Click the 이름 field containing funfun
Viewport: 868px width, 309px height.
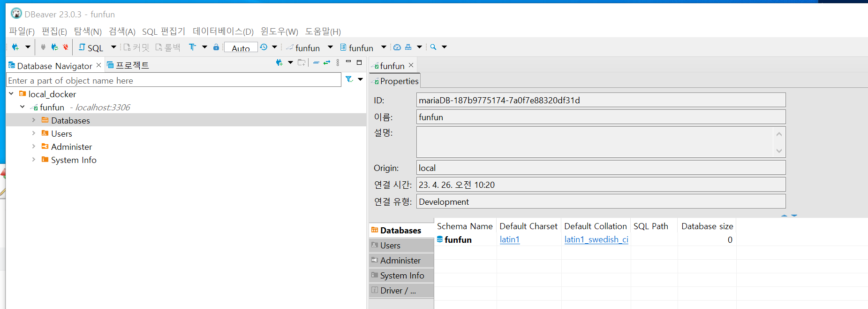click(x=601, y=117)
